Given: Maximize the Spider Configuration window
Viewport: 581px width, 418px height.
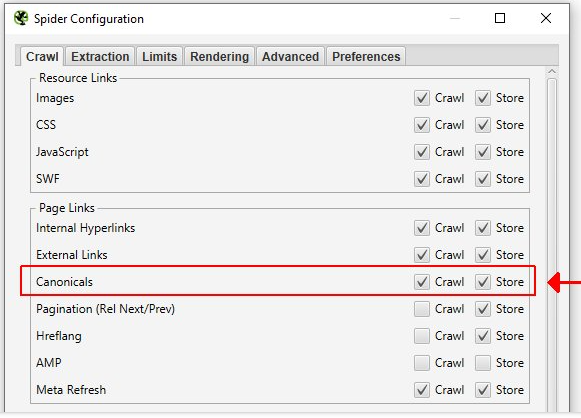Looking at the screenshot, I should click(x=500, y=18).
